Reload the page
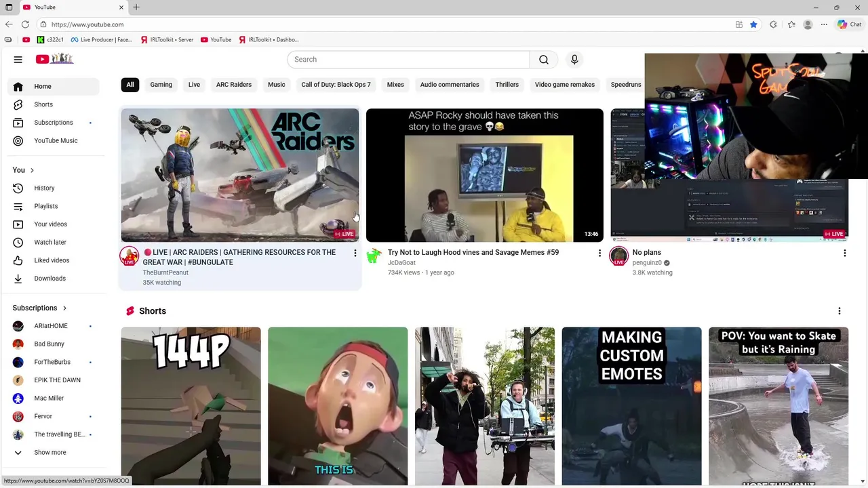 pos(25,24)
